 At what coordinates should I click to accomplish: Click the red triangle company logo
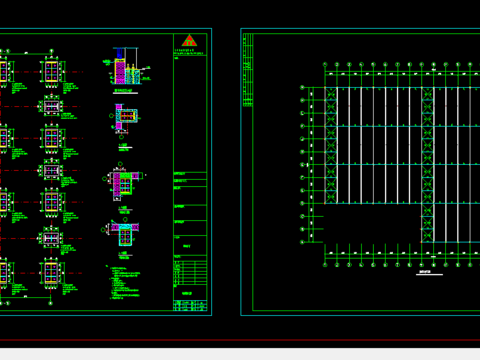click(189, 41)
